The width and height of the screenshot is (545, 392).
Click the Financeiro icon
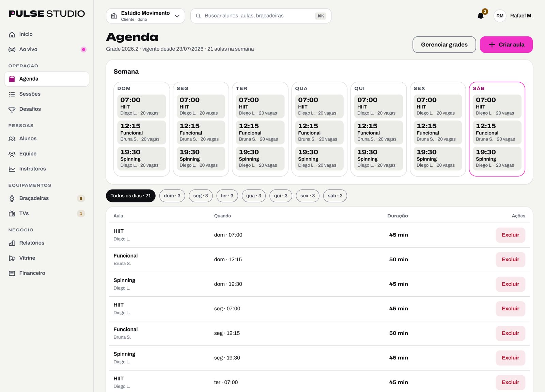pos(12,273)
